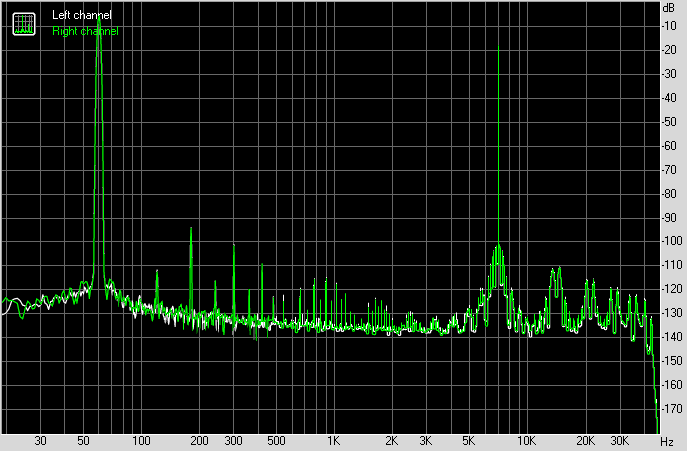The width and height of the screenshot is (687, 451).
Task: Click the "-80" dB axis value
Action: (669, 193)
